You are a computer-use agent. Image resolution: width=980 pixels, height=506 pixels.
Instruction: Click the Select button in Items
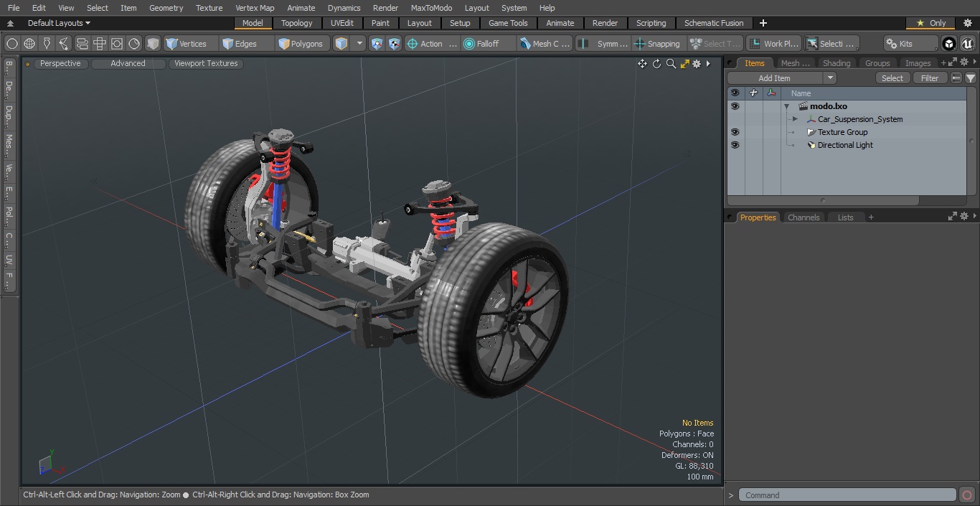(892, 78)
